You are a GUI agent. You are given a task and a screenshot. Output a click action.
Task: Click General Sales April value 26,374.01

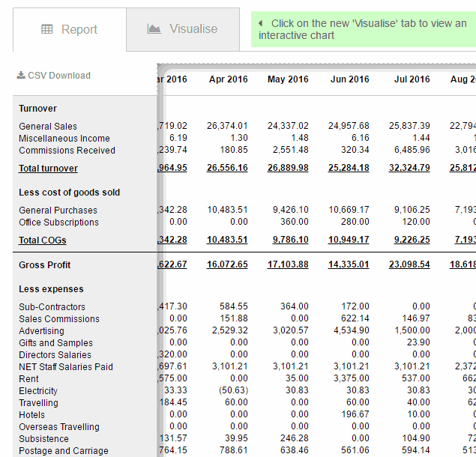pyautogui.click(x=227, y=126)
